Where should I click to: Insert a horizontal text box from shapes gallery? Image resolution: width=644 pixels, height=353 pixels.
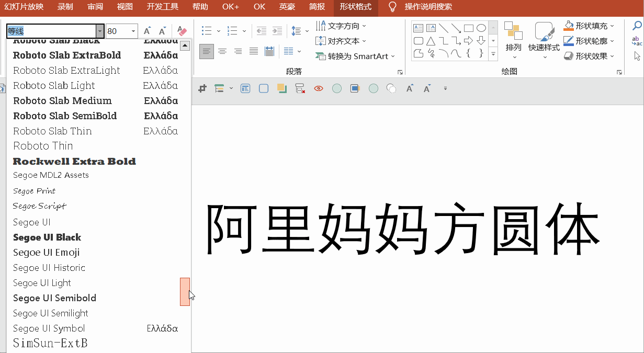pyautogui.click(x=419, y=28)
